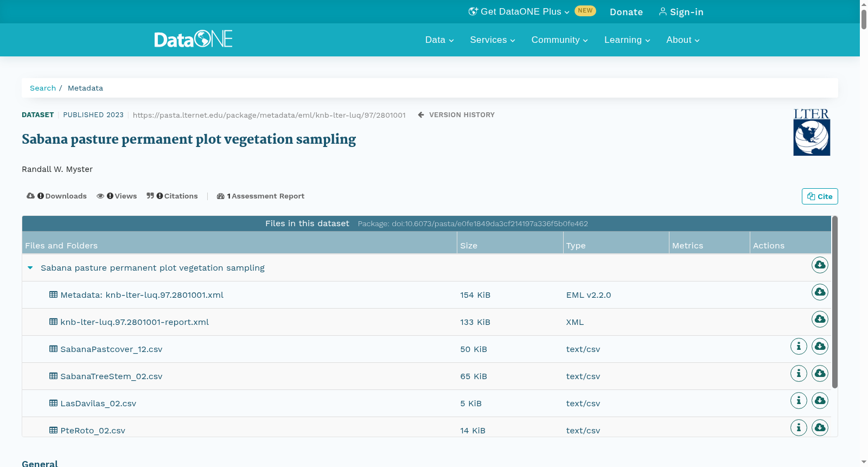Show info for LasDavilas_02.csv
The width and height of the screenshot is (868, 467).
click(x=799, y=400)
